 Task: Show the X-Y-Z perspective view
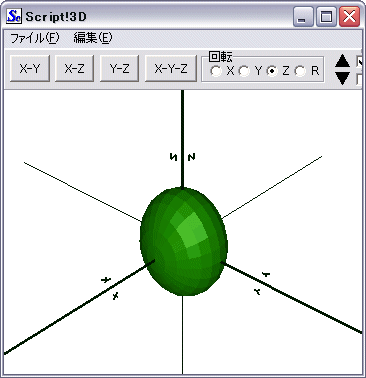click(171, 68)
